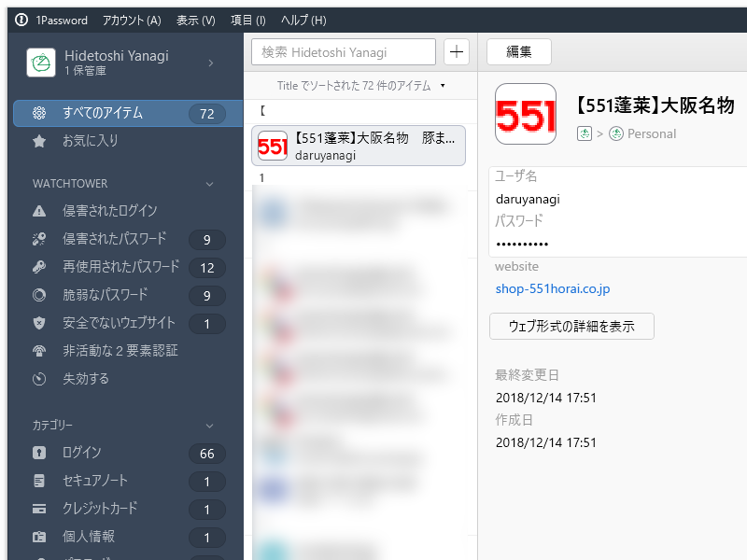This screenshot has height=560, width=747.
Task: Click the 編集 button
Action: pos(519,52)
